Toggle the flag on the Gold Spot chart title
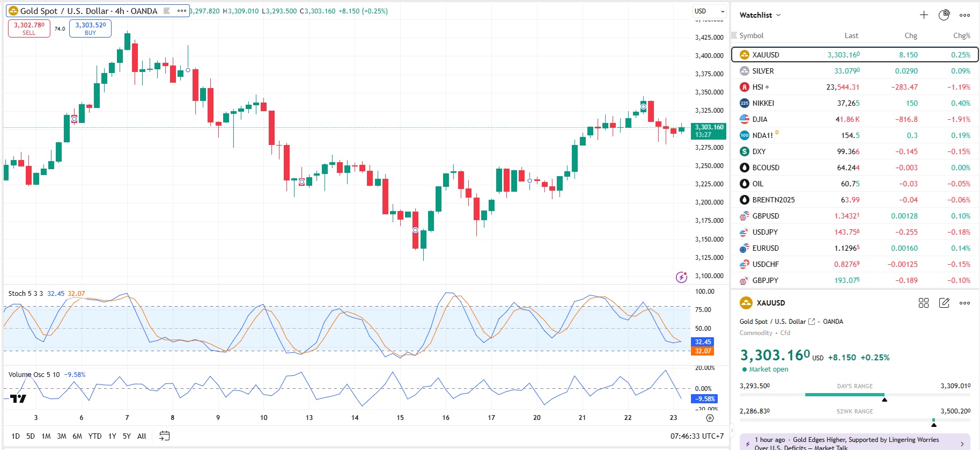The height and width of the screenshot is (450, 980). click(167, 11)
